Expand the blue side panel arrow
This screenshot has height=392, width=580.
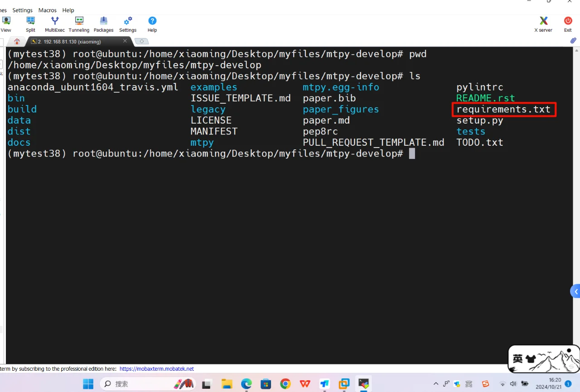[575, 291]
